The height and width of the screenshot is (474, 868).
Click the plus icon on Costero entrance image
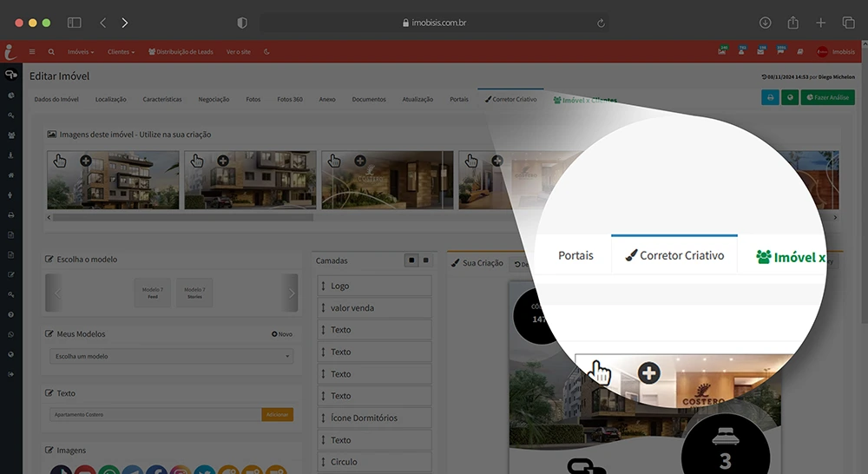pyautogui.click(x=360, y=161)
